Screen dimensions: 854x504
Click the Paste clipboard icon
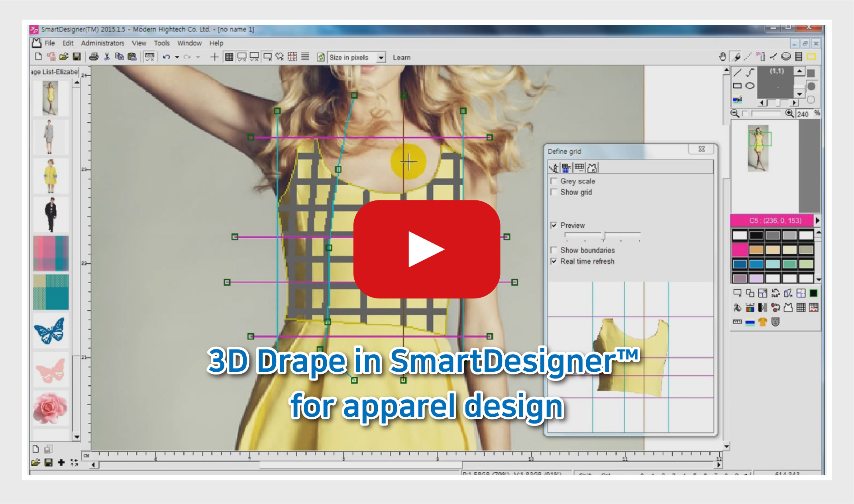(x=132, y=57)
